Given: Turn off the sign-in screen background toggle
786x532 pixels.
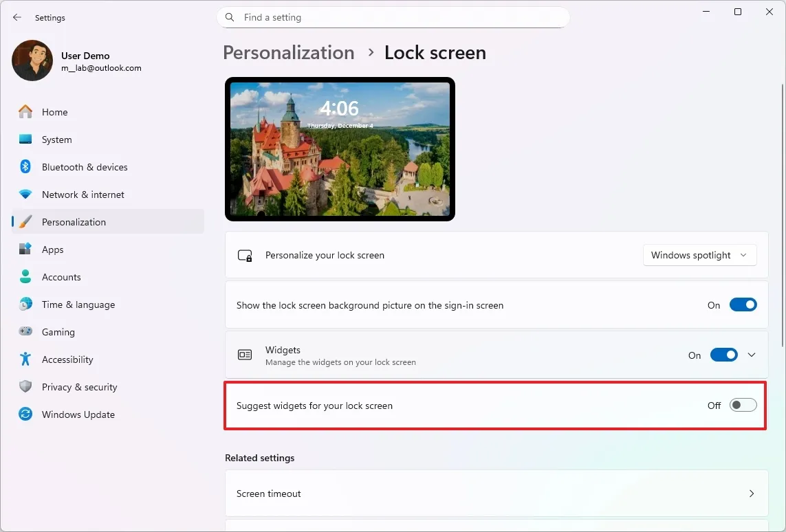Looking at the screenshot, I should [x=743, y=304].
